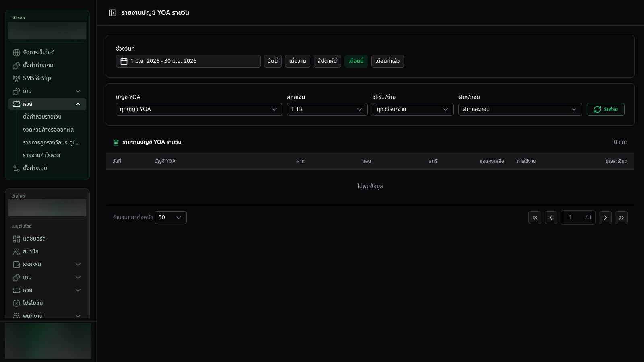Select the เดือนนี้ date preset
Image resolution: width=644 pixels, height=362 pixels.
356,61
